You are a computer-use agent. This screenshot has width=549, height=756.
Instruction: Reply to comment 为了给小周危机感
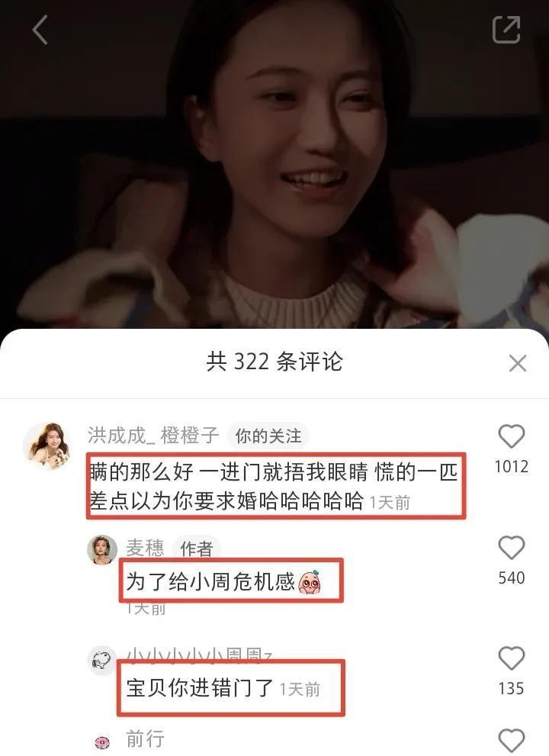tap(224, 581)
